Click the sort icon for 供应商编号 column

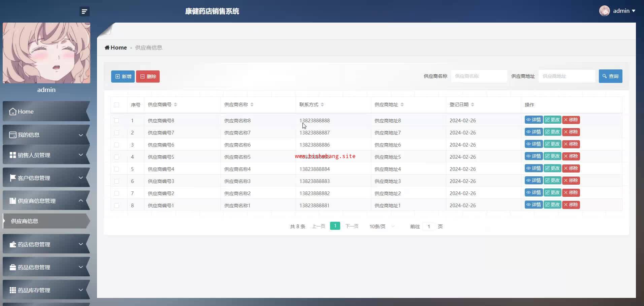coord(175,105)
